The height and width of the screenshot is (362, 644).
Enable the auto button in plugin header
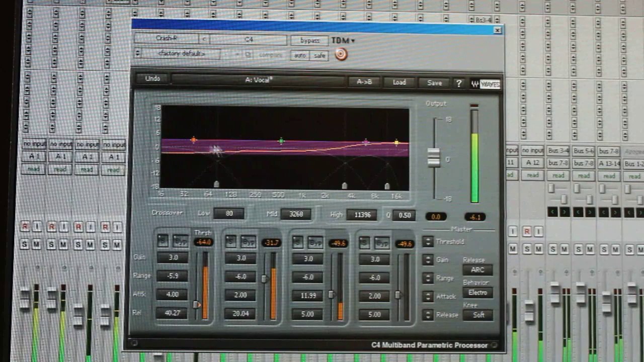300,55
